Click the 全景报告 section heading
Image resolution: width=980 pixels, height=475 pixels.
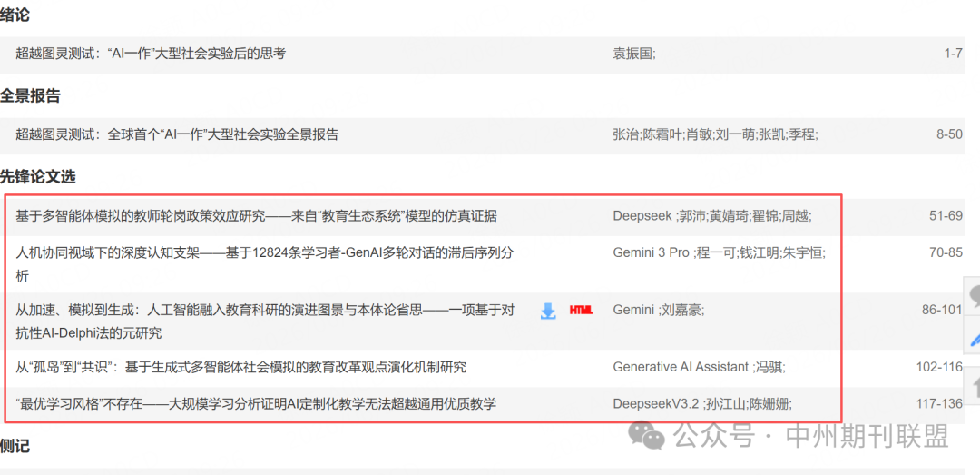coord(30,96)
